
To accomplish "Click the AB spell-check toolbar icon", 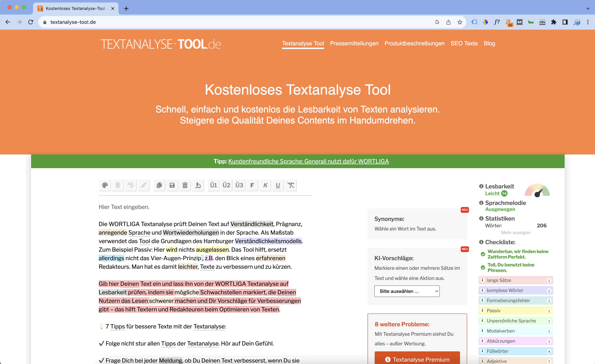I will [x=131, y=185].
